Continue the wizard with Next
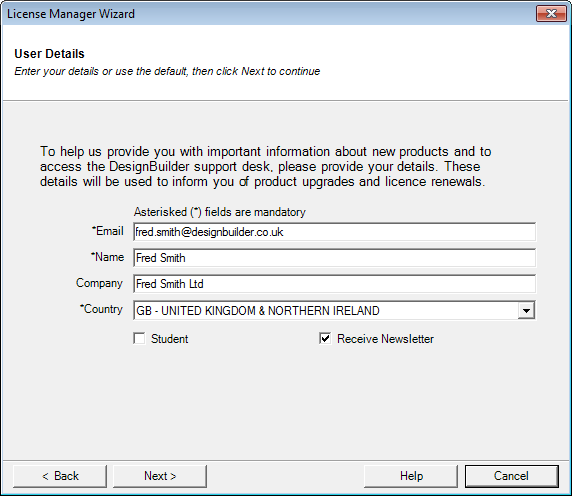This screenshot has height=496, width=572. click(x=160, y=476)
